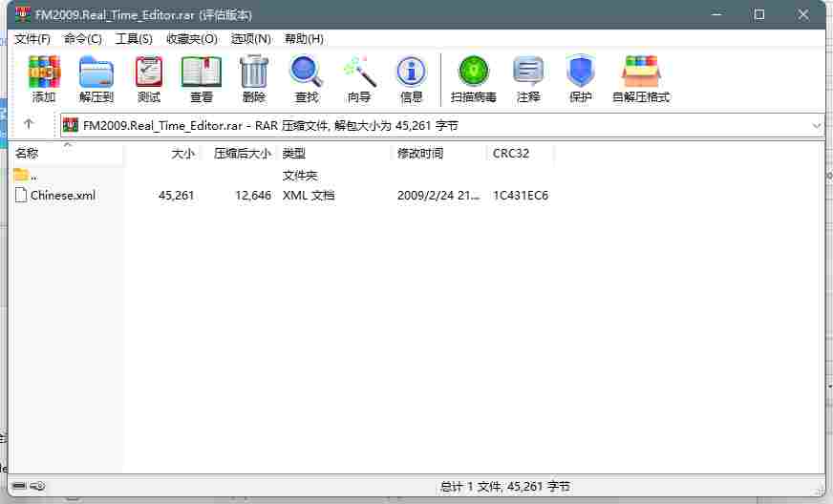Click the status bar total '总计 1 文件' text
This screenshot has height=504, width=833.
[504, 487]
